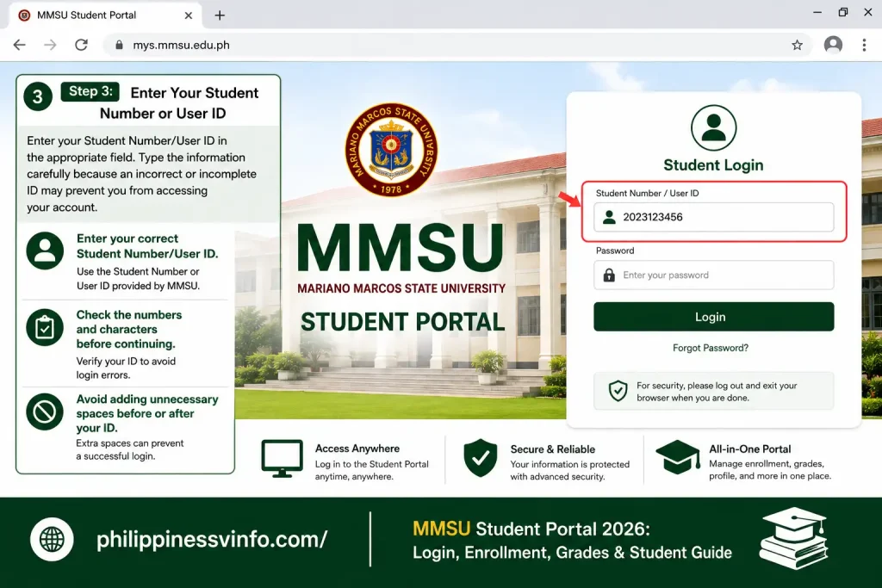Open the three-dot browser menu
Viewport: 882px width, 588px height.
coord(864,45)
